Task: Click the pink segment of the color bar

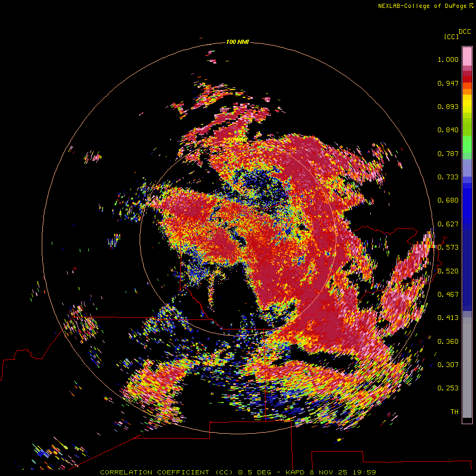Action: click(x=467, y=57)
